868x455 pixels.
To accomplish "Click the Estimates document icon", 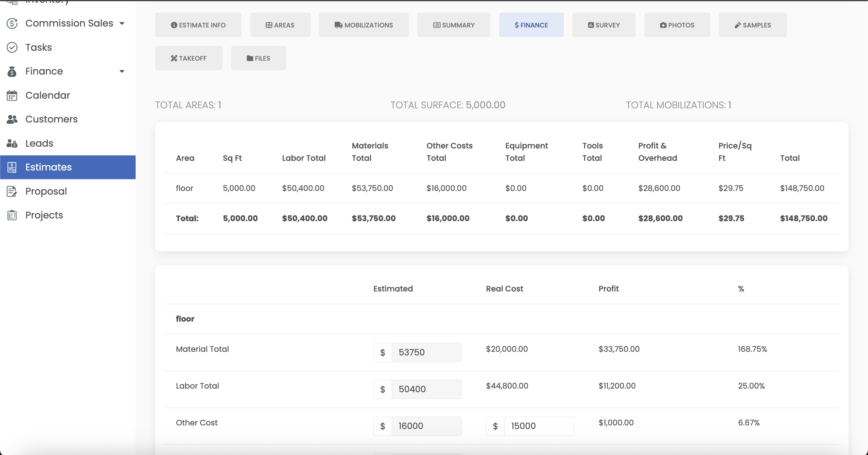I will coord(12,167).
